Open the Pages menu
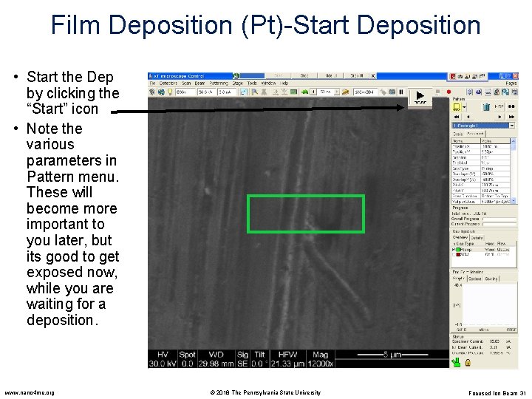This screenshot has width=532, height=399. click(511, 83)
